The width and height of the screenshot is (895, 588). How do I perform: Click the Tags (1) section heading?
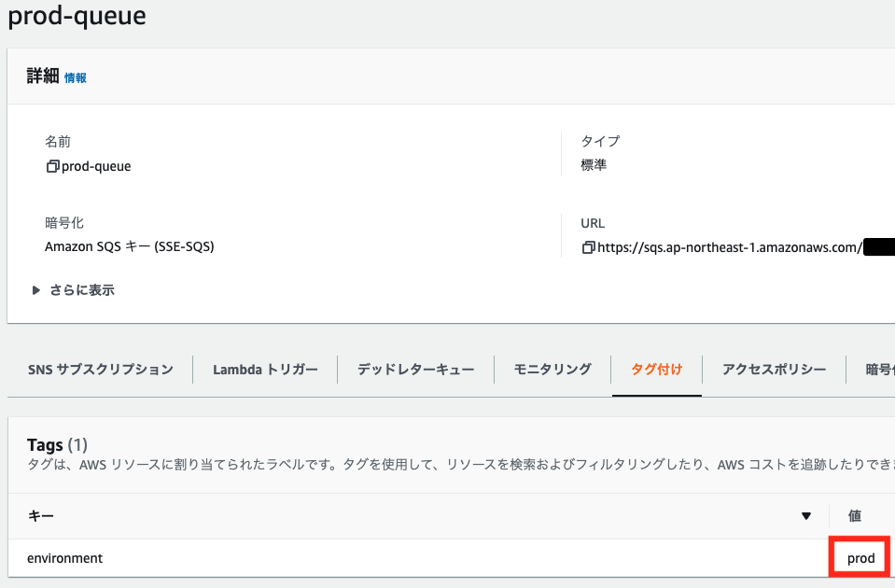click(x=58, y=444)
